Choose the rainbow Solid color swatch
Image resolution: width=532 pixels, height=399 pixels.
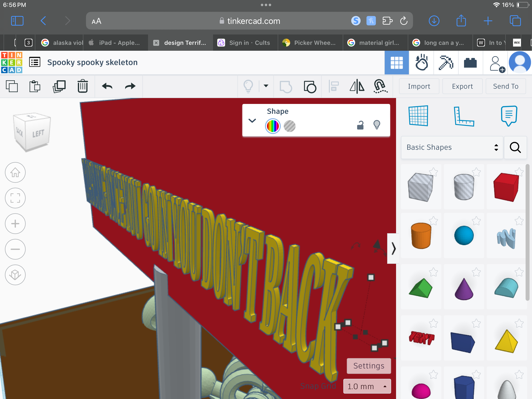pos(273,126)
